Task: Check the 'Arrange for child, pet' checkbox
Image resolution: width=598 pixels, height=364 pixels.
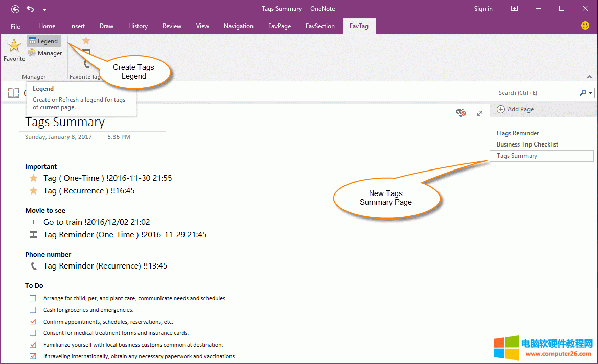Action: pos(33,298)
